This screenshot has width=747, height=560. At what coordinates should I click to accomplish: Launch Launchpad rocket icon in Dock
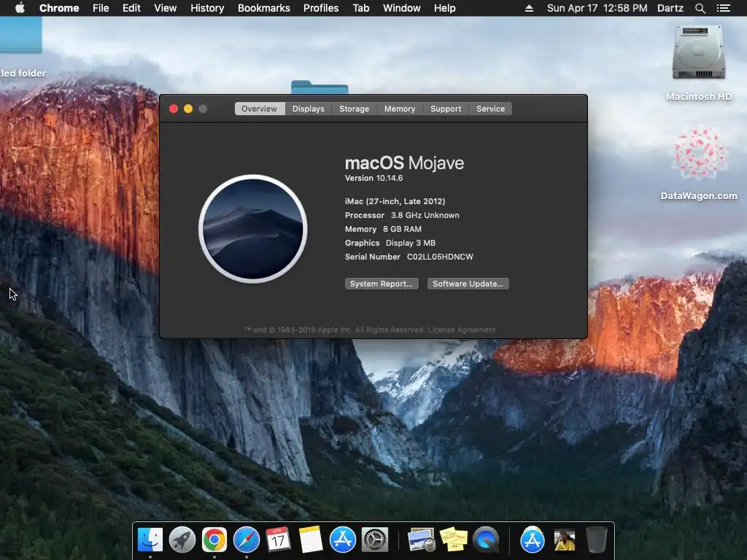point(182,540)
